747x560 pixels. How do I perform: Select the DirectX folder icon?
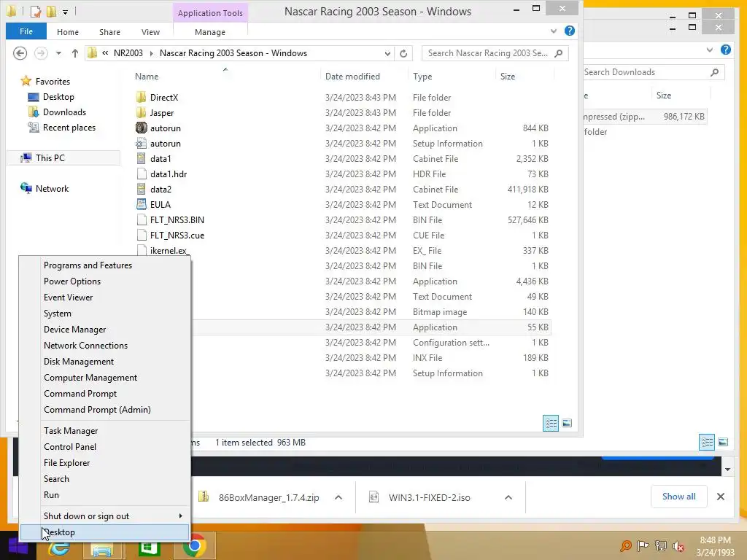pyautogui.click(x=141, y=98)
